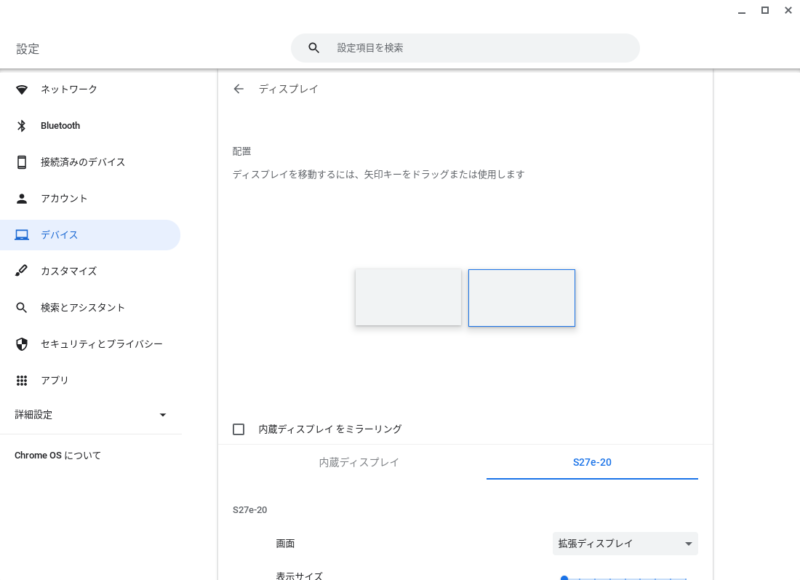Viewport: 800px width, 580px height.
Task: Open the ネットワーク Wi-Fi icon section
Action: (21, 89)
